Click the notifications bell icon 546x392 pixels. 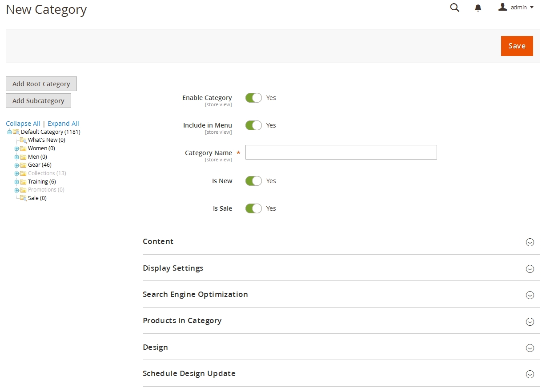click(478, 8)
